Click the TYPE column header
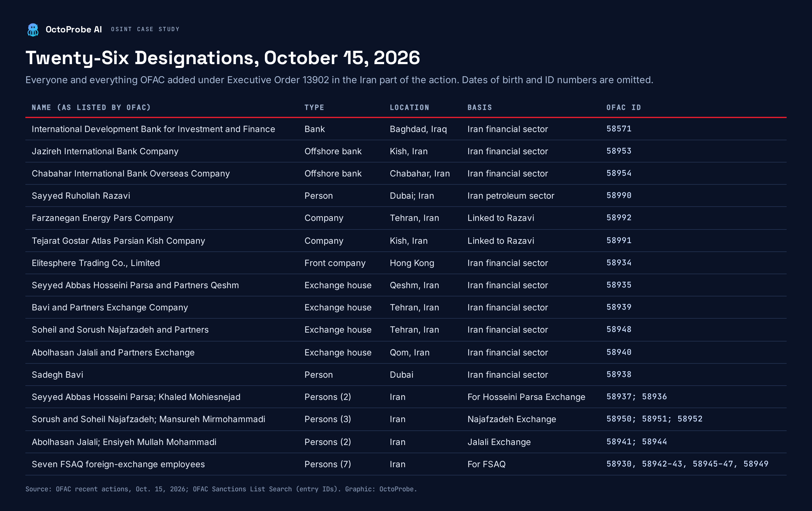 pos(314,108)
